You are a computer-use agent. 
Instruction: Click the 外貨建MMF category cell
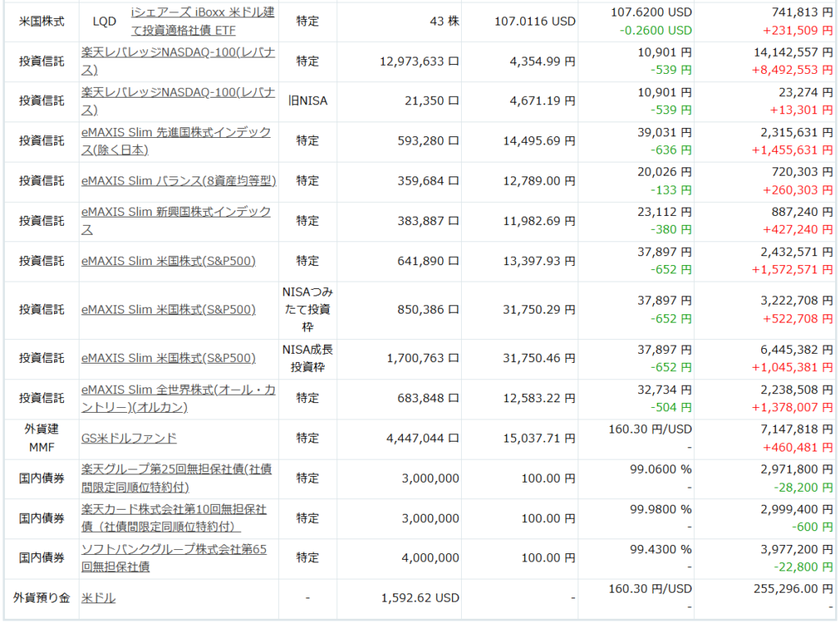point(41,438)
